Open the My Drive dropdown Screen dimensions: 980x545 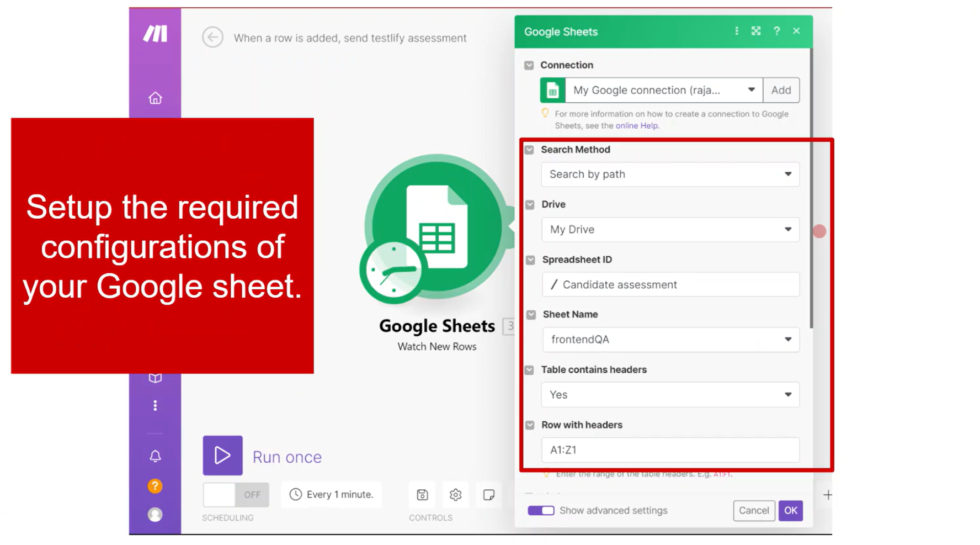[x=670, y=230]
